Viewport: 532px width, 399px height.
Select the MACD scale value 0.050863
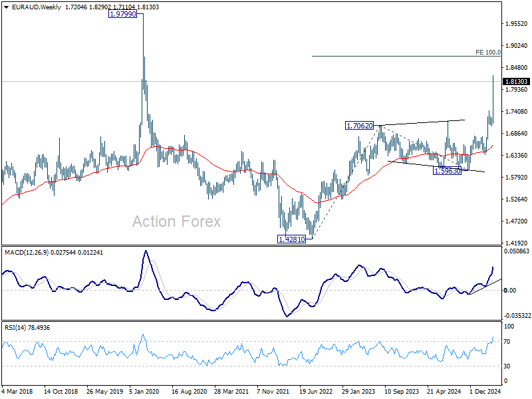[x=517, y=251]
